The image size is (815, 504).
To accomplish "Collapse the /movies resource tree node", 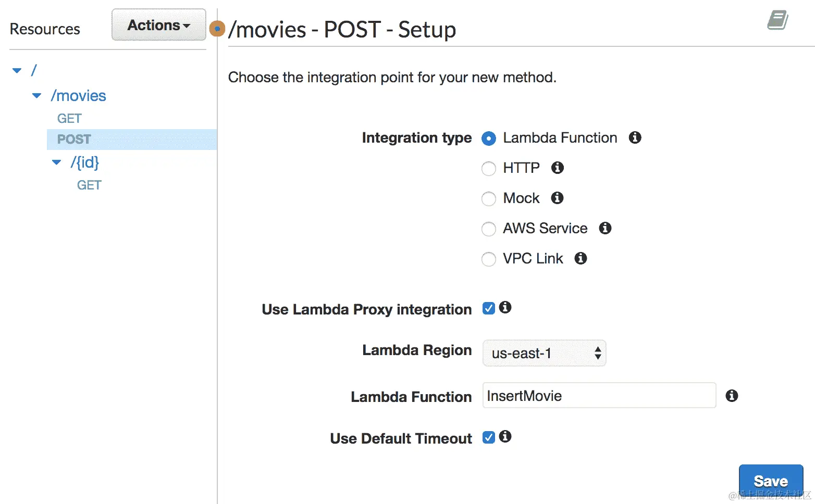I will point(36,96).
